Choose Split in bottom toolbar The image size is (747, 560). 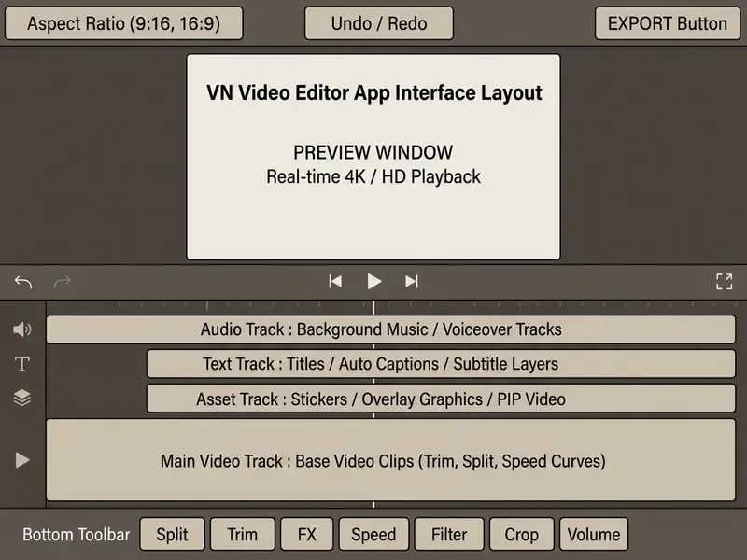click(172, 534)
